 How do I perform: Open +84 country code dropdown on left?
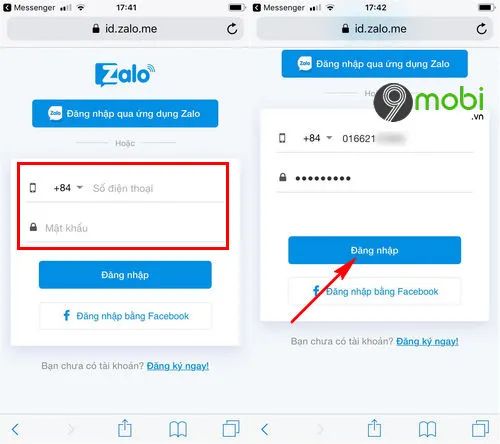click(68, 188)
